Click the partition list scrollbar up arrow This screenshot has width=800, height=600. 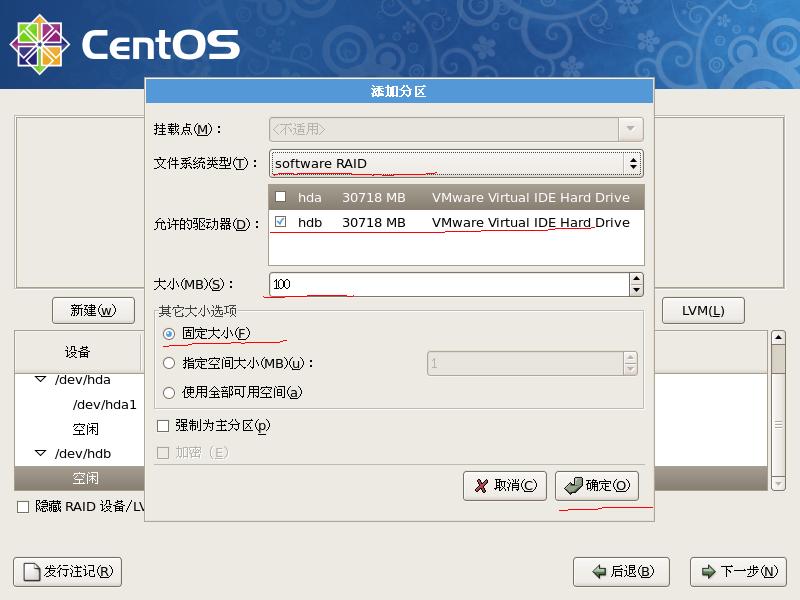tap(778, 337)
